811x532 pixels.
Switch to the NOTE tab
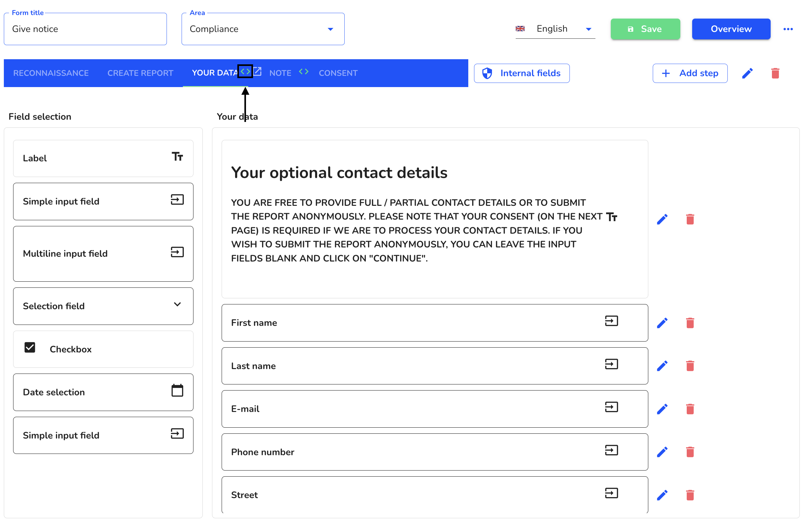(x=281, y=73)
